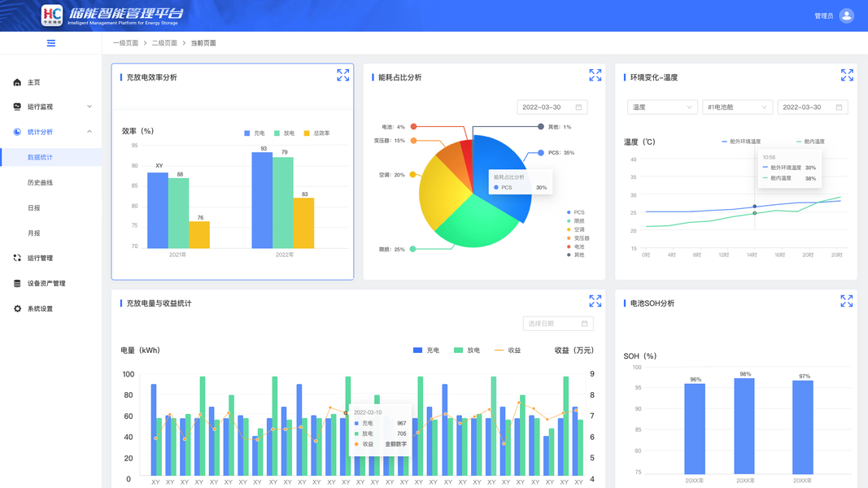
Task: Toggle 变压器 legend entry in pie chart
Action: click(578, 238)
